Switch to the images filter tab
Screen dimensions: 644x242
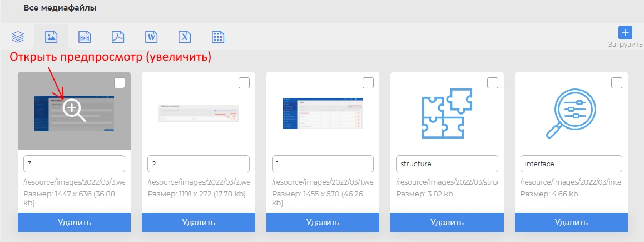click(51, 37)
